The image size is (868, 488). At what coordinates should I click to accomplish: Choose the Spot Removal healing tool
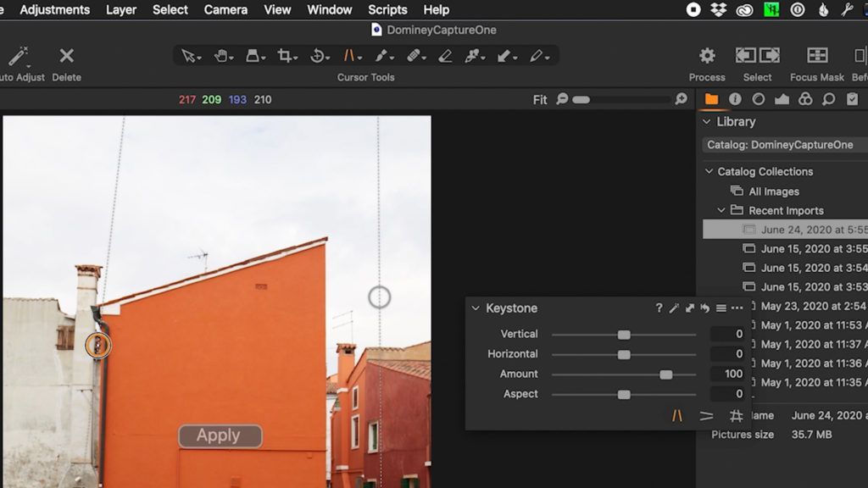tap(415, 55)
